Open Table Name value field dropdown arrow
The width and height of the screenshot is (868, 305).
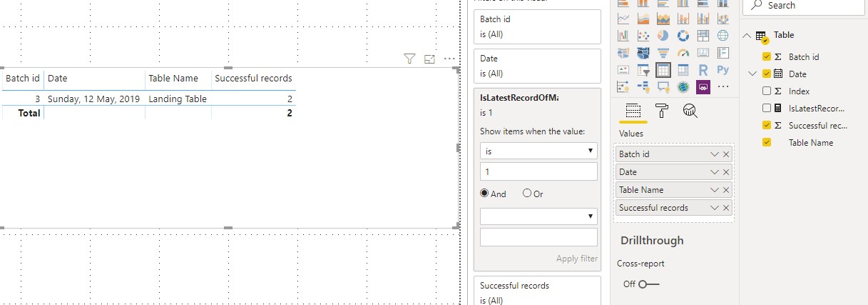[x=715, y=190]
